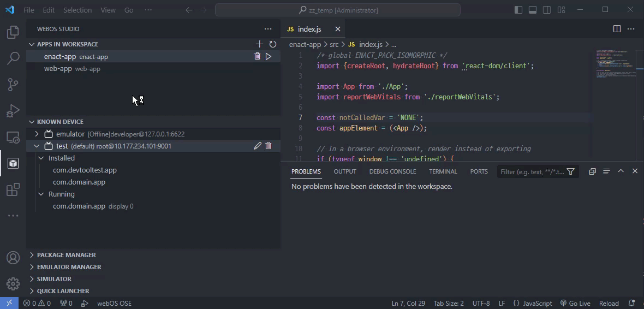Close the index.js tab

pyautogui.click(x=338, y=29)
